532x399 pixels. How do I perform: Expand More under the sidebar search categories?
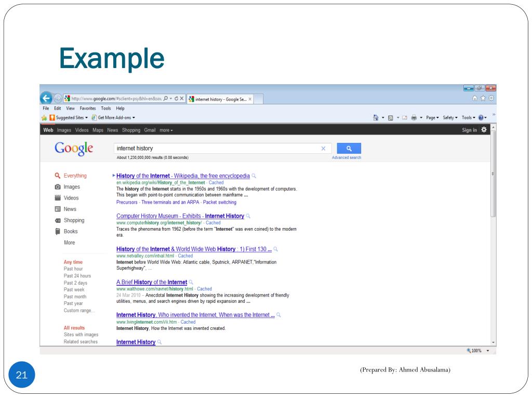coord(70,243)
